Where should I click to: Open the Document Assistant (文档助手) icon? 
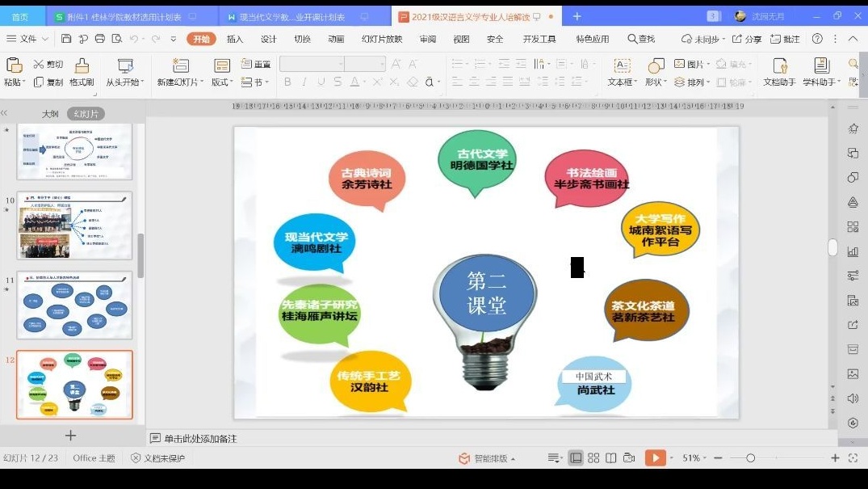click(779, 66)
